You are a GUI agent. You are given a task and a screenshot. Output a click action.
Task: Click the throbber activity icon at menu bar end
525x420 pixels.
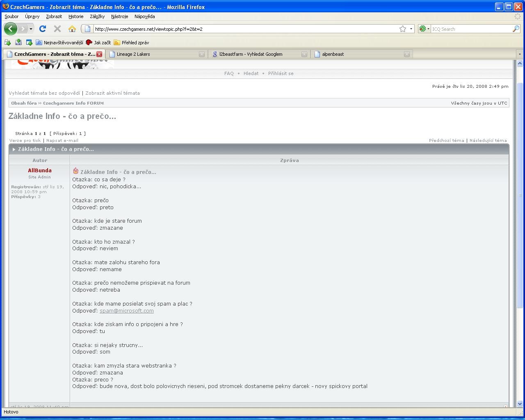pos(518,16)
